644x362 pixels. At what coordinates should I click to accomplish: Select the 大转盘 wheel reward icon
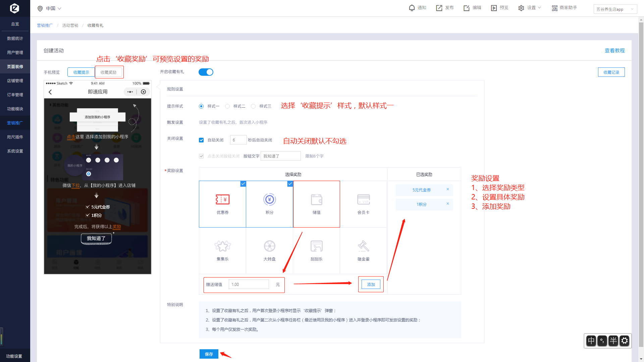270,246
